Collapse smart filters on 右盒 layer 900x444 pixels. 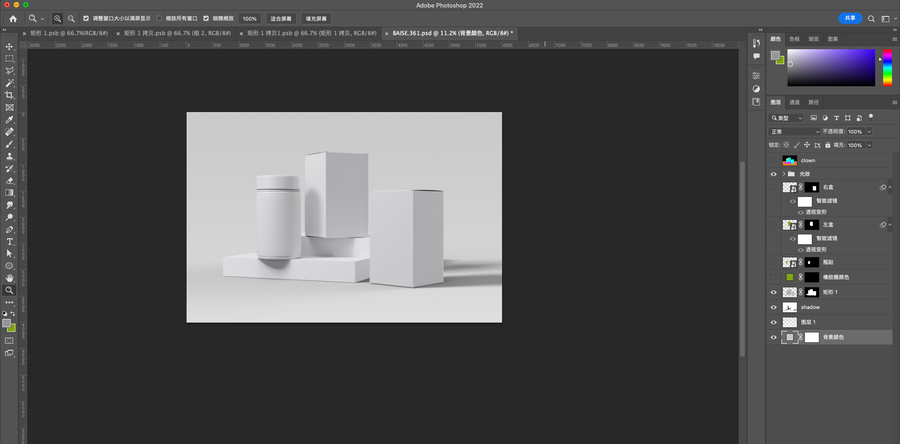890,188
